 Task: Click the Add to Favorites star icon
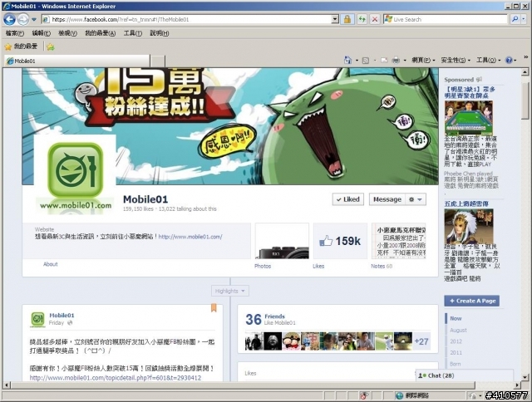point(51,47)
